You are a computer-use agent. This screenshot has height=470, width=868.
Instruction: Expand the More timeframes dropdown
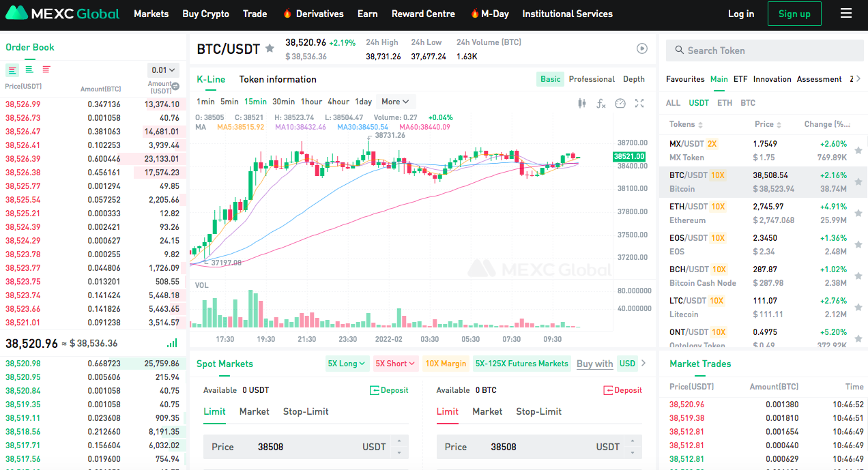coord(395,102)
